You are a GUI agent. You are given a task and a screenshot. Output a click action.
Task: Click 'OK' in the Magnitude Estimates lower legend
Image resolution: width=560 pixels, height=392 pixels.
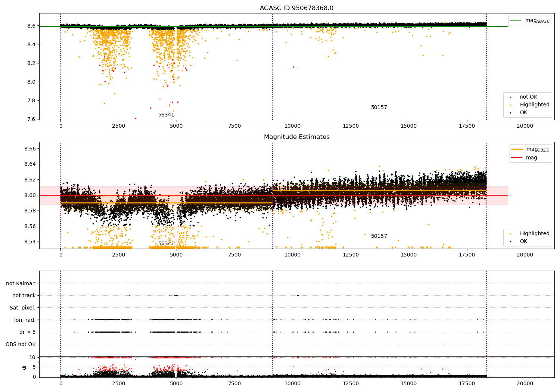click(523, 242)
